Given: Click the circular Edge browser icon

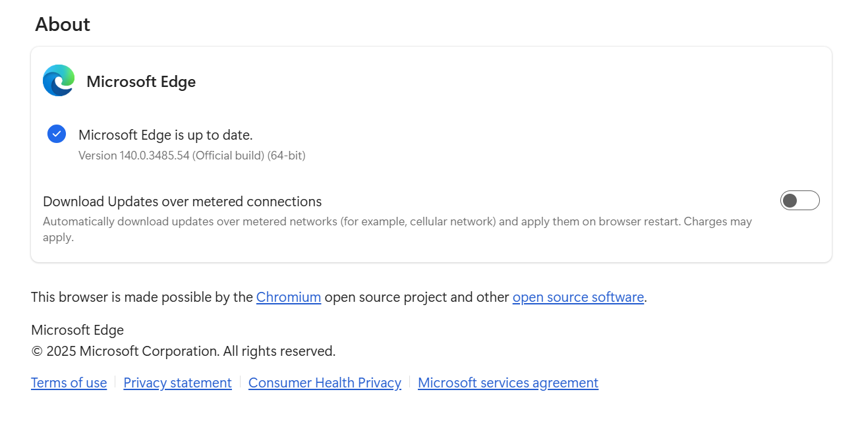Looking at the screenshot, I should pos(58,80).
